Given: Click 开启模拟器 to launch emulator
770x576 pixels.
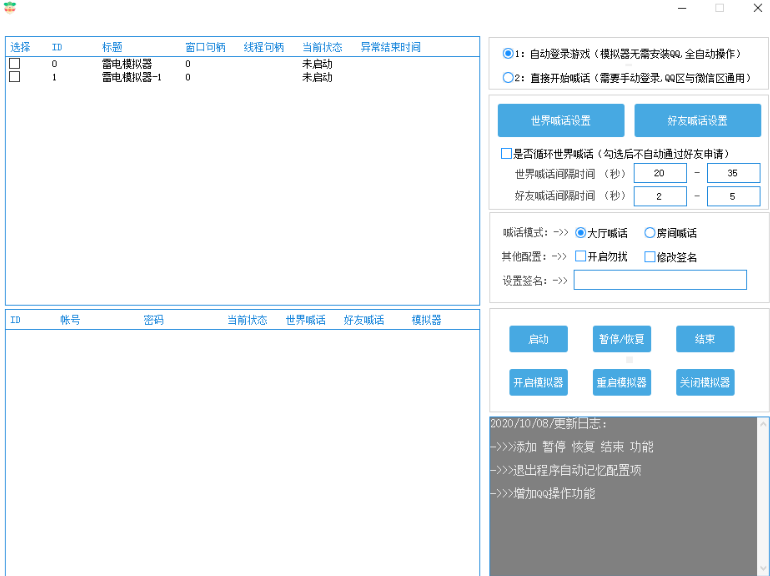Looking at the screenshot, I should (538, 382).
